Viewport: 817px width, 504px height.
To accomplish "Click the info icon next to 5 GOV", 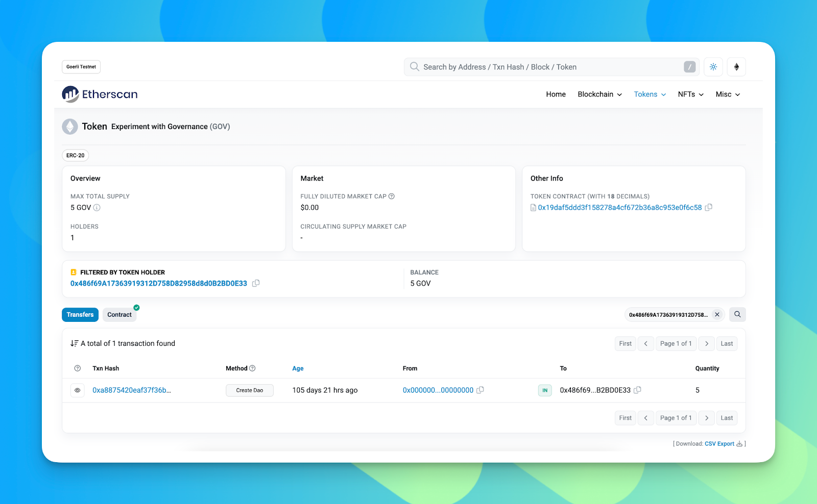I will click(x=97, y=208).
